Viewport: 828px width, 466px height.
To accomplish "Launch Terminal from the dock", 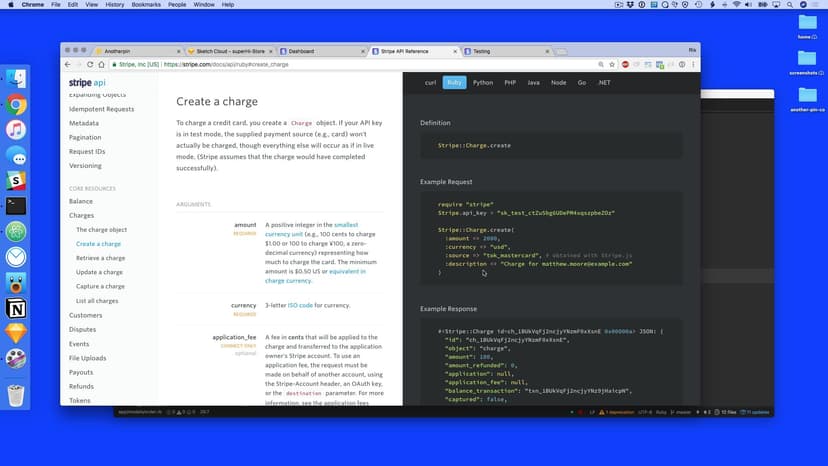I will click(16, 206).
